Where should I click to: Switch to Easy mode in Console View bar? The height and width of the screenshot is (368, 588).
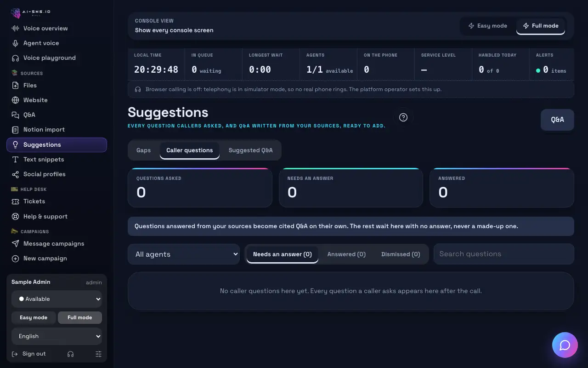point(487,26)
